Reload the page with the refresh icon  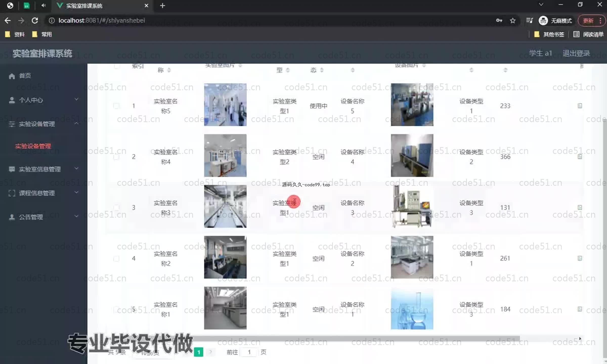[35, 20]
